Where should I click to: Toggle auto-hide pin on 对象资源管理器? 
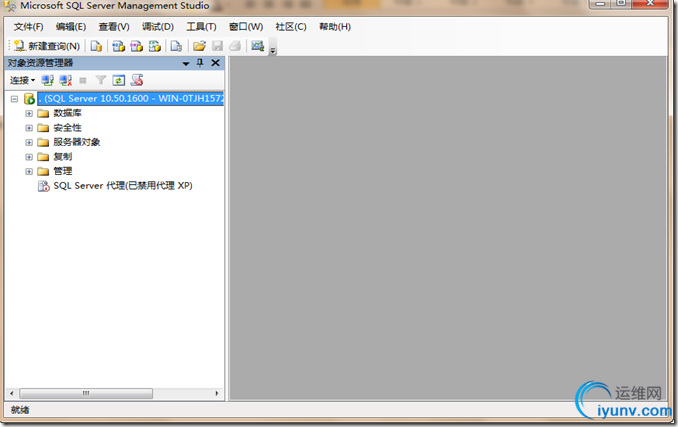[200, 63]
